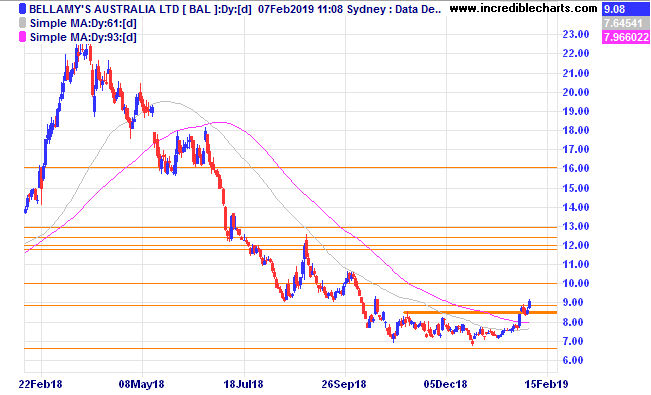
Task: Click the 19.00 price axis label
Action: tap(575, 111)
